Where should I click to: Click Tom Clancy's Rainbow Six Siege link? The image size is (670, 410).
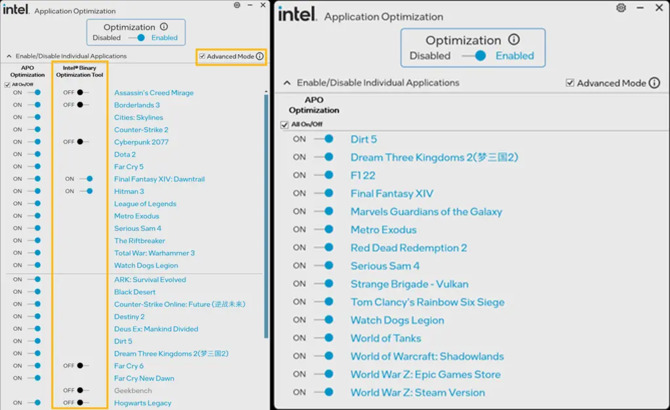point(427,302)
